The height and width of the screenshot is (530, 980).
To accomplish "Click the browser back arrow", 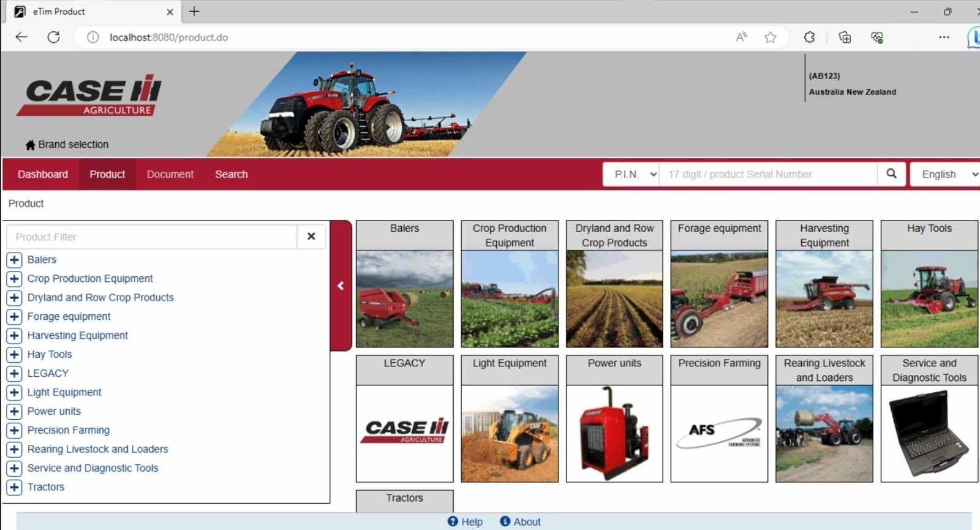I will click(21, 37).
